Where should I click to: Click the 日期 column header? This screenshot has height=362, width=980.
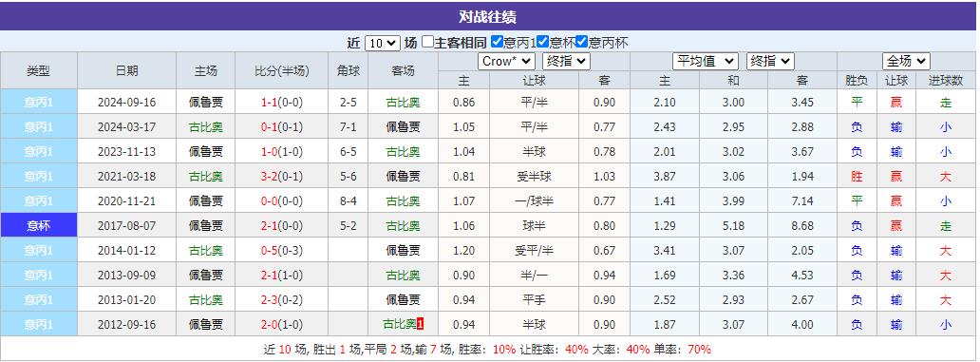(127, 70)
